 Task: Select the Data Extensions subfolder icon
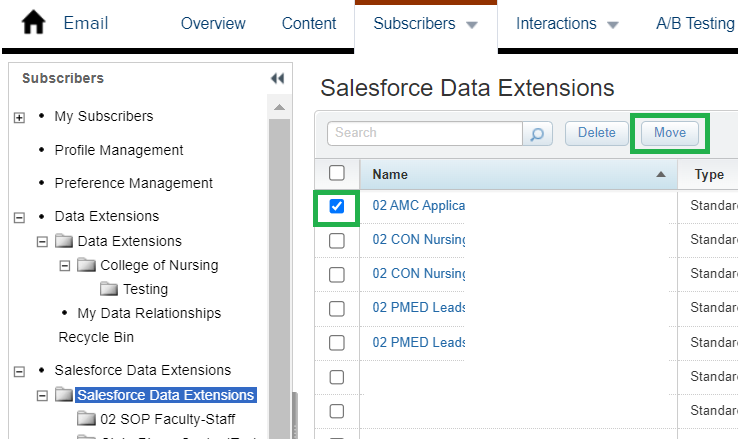64,241
